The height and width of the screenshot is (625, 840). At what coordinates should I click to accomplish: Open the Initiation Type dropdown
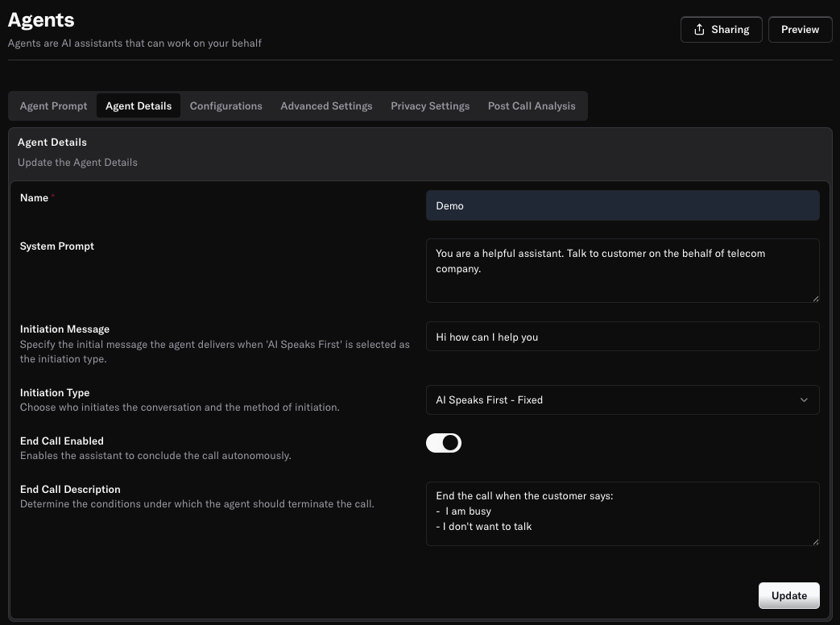click(x=623, y=400)
